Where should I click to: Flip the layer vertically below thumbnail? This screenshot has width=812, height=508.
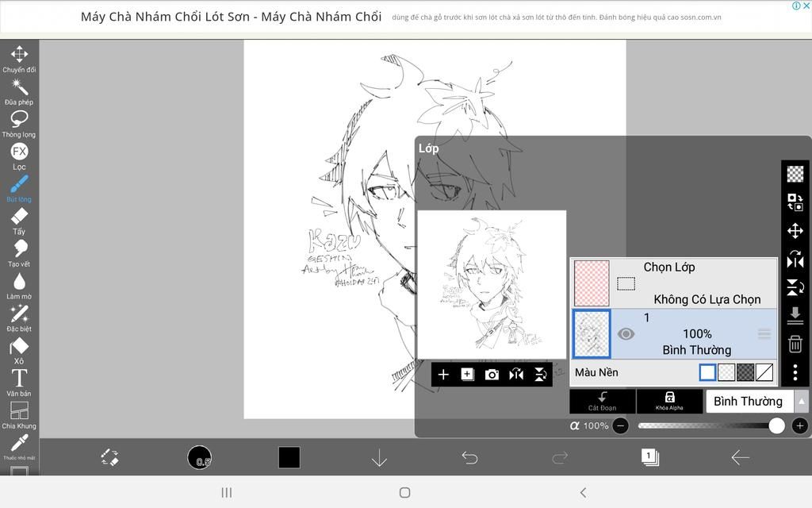tap(540, 375)
